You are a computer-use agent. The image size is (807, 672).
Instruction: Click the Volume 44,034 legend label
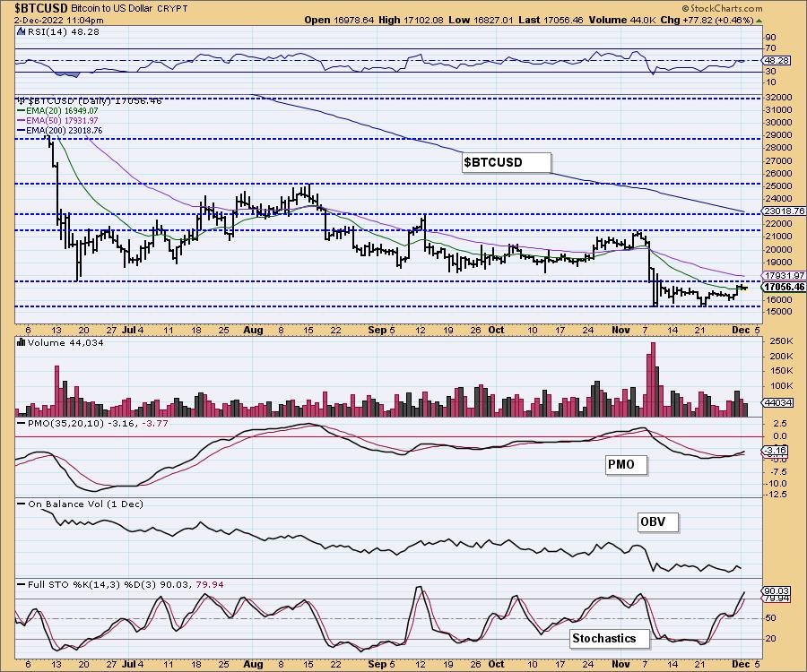(x=65, y=343)
